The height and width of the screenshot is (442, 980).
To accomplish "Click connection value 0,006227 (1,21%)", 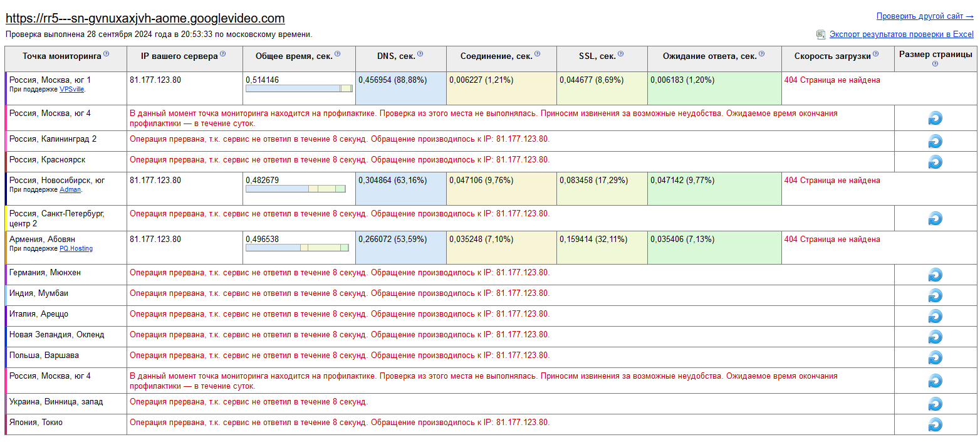I will pos(481,80).
